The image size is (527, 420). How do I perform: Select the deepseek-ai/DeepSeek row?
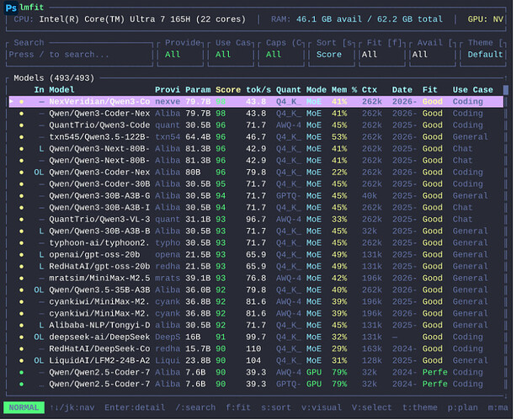(x=256, y=337)
